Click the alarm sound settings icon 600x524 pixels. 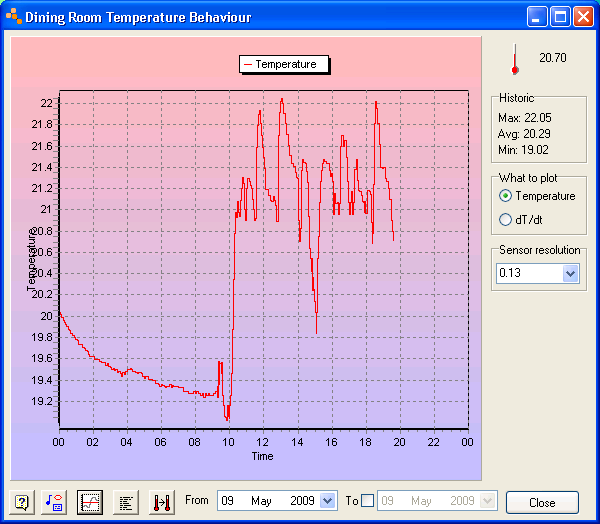coord(56,502)
